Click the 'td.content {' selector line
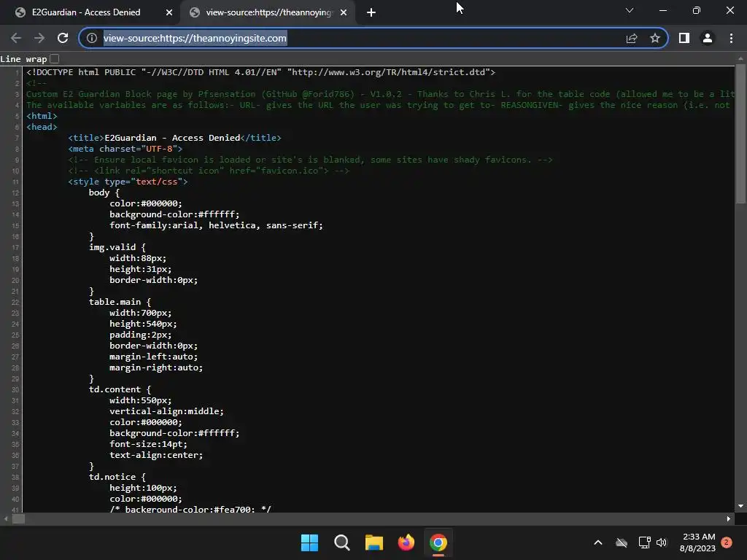Viewport: 747px width, 560px height. [120, 389]
